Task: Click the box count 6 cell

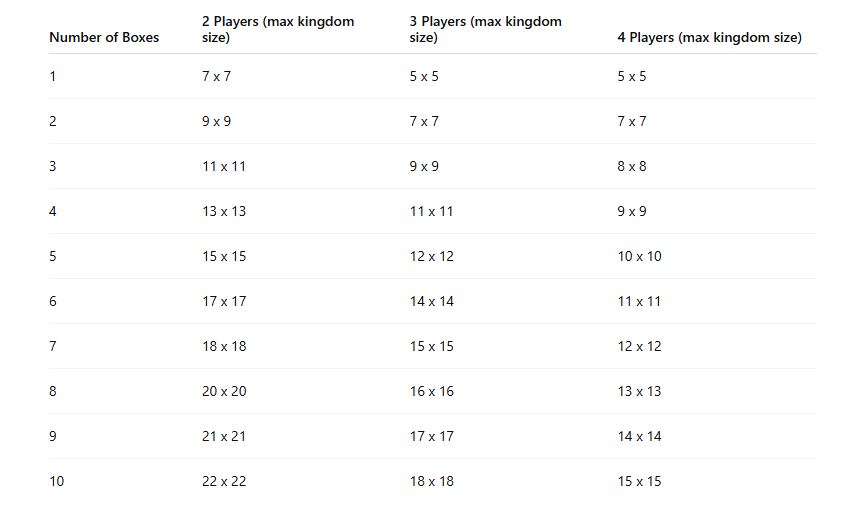Action: pyautogui.click(x=53, y=301)
